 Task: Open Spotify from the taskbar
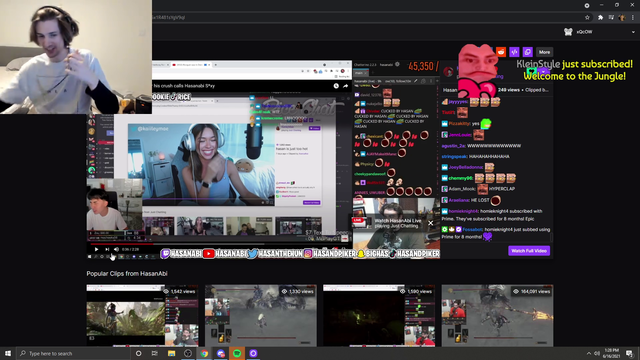click(x=237, y=353)
